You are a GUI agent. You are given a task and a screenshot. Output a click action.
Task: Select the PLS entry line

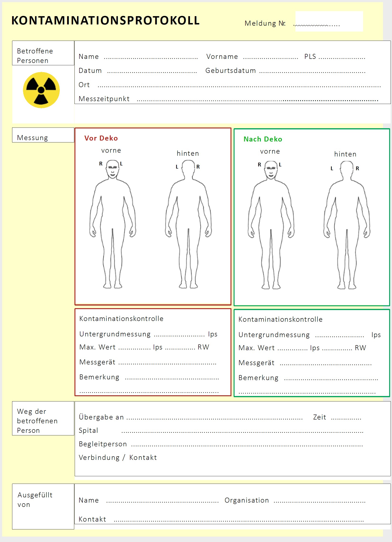(342, 57)
